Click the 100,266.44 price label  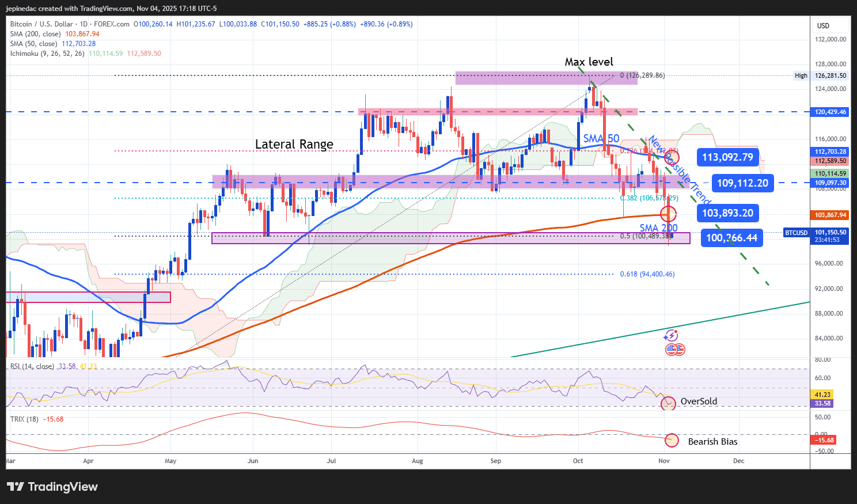(x=731, y=238)
